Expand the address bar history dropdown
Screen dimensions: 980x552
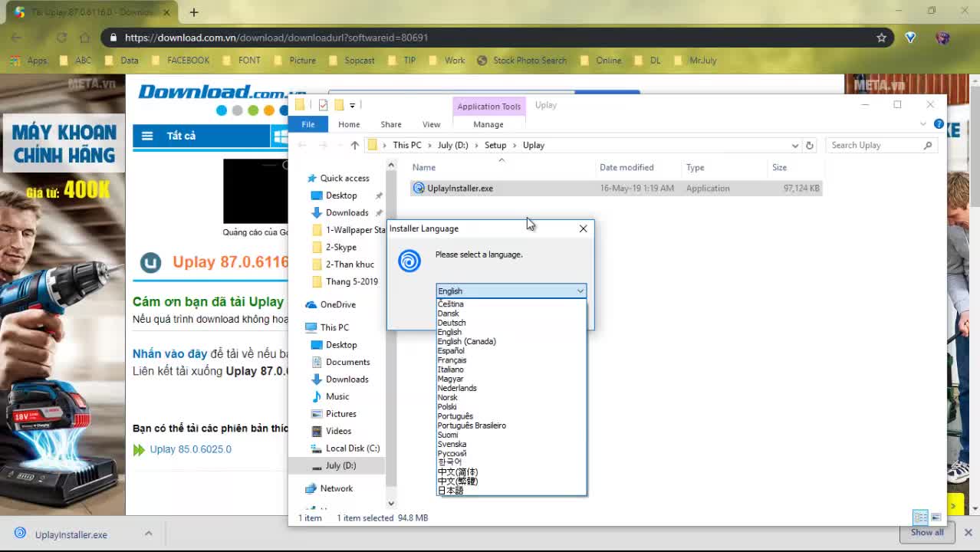794,145
